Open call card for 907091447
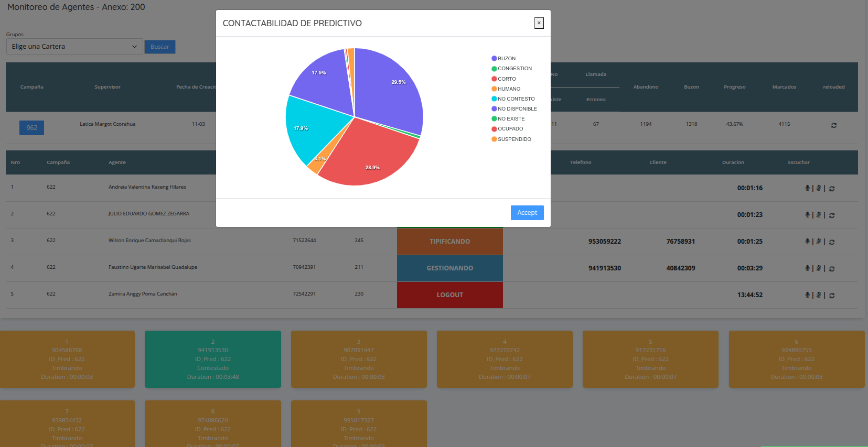868x447 pixels. click(x=359, y=359)
